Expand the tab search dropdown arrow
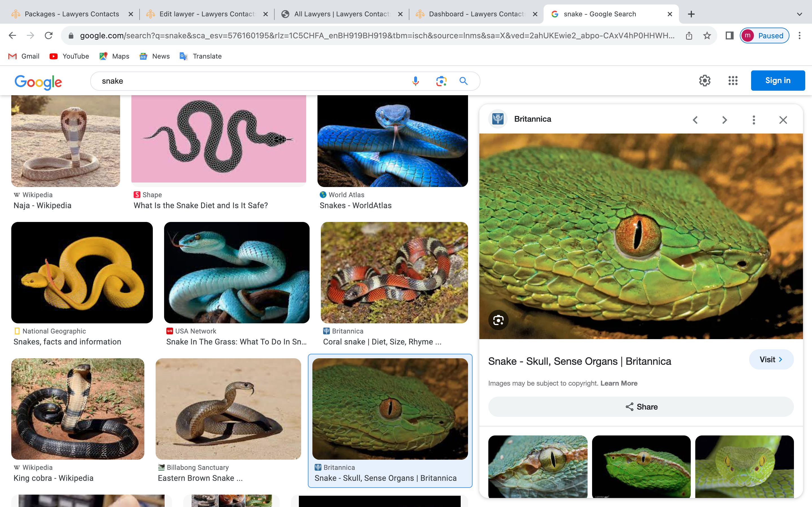 [x=799, y=14]
